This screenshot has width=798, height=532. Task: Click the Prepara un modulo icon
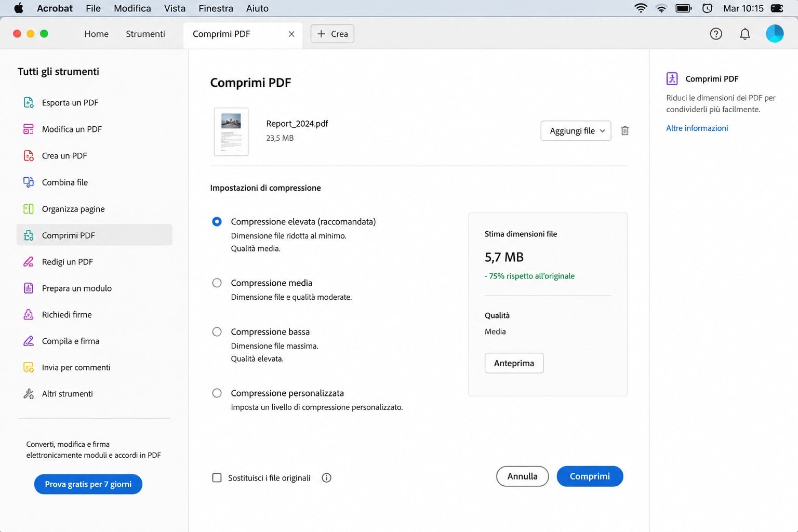29,288
